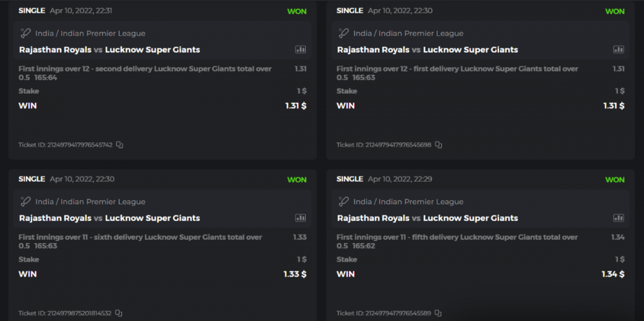Open statistics icon on the first delivery ticket
The width and height of the screenshot is (644, 321).
pos(618,50)
